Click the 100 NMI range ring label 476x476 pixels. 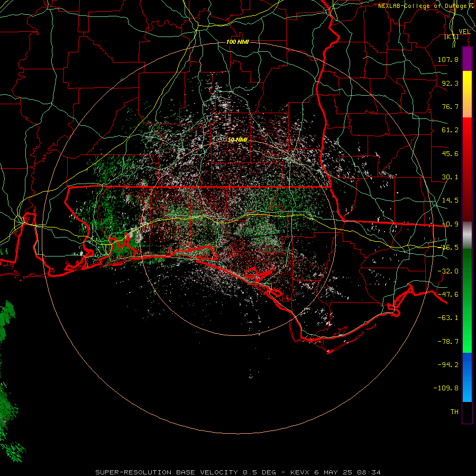(237, 42)
